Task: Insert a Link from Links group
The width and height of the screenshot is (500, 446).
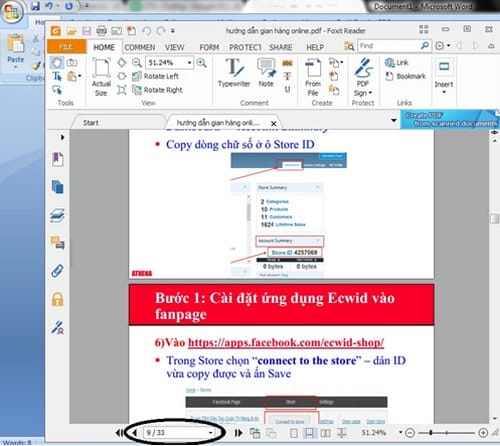Action: tap(396, 63)
